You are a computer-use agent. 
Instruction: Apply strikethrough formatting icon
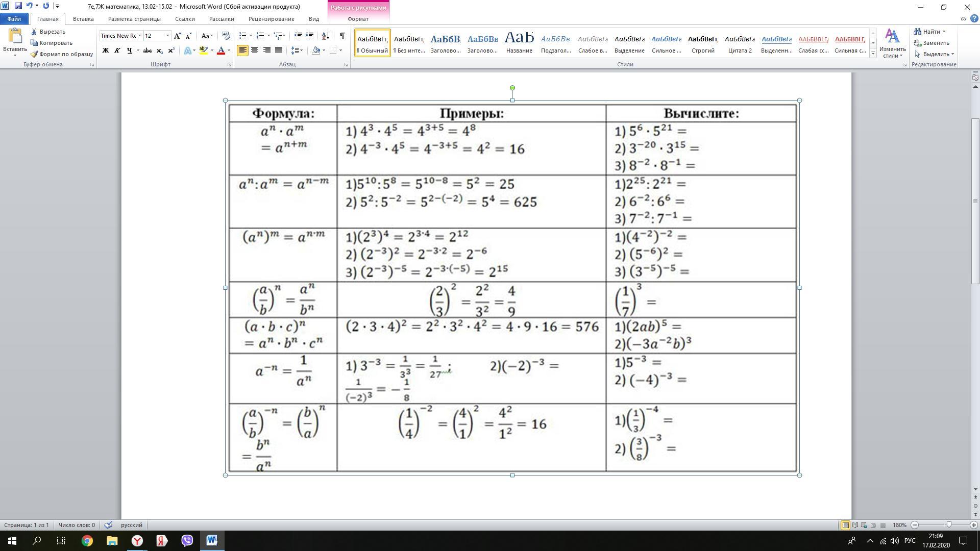tap(148, 51)
